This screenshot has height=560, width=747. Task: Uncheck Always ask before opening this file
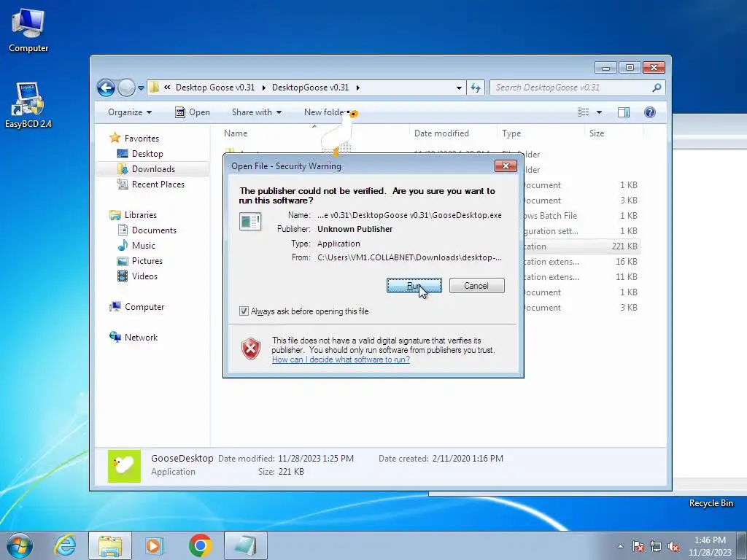coord(244,311)
